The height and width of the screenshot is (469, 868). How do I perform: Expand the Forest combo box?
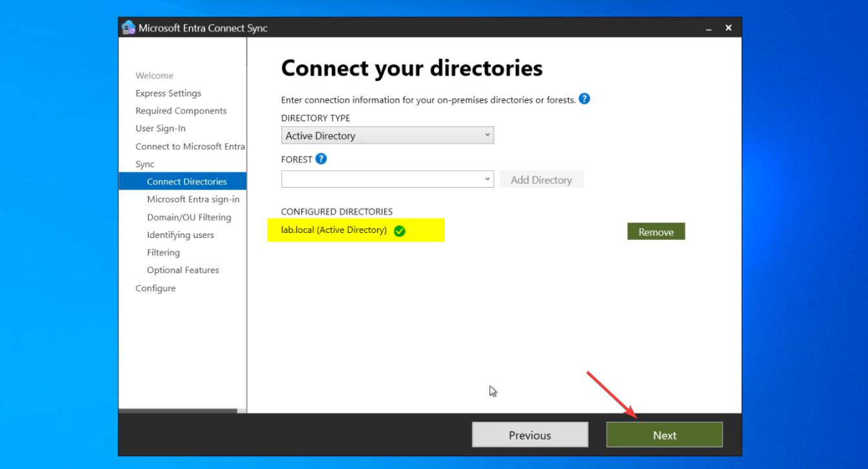488,179
